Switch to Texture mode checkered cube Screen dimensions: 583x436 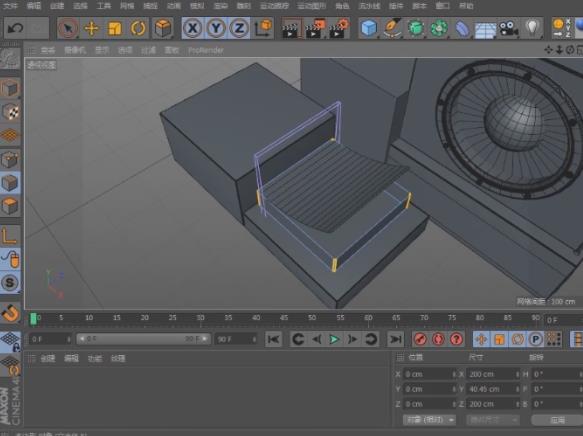[10, 112]
